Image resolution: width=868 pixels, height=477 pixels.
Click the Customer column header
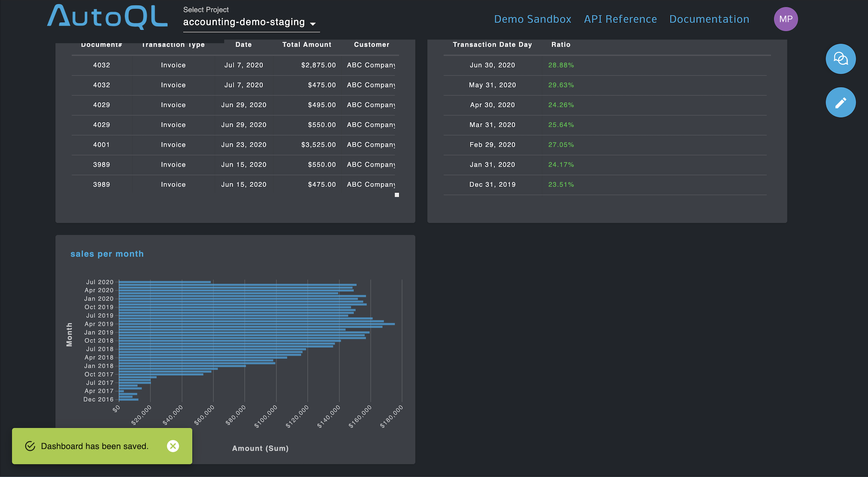click(371, 45)
